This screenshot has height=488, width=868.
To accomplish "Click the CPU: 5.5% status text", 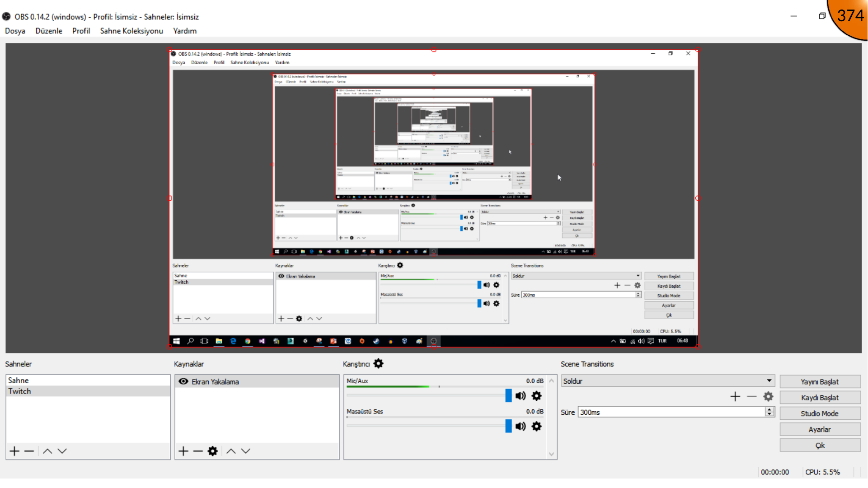I will 822,472.
